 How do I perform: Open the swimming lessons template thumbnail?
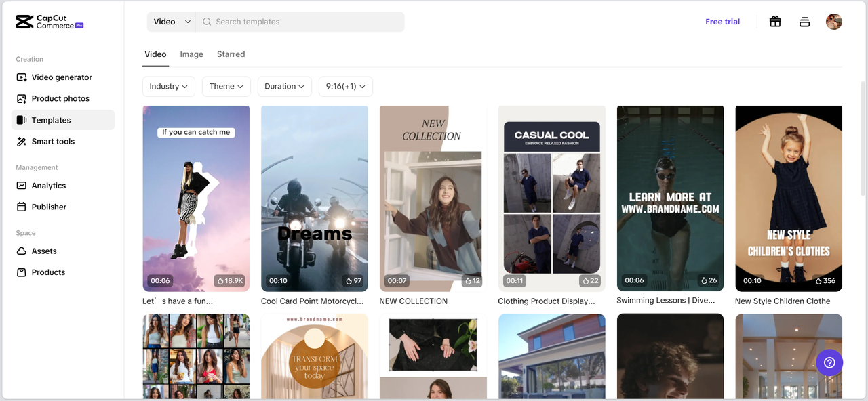click(x=670, y=198)
